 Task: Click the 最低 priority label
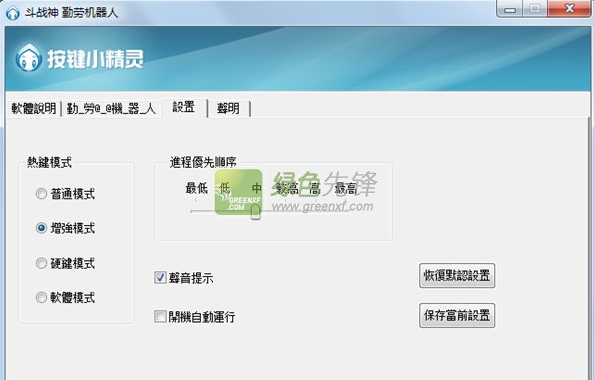tap(197, 188)
